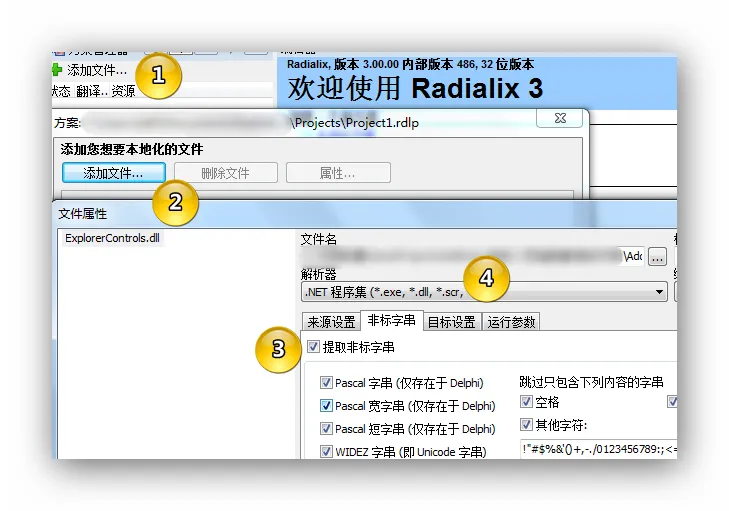Select ExplorerControls.dll in file list
The height and width of the screenshot is (511, 729).
pyautogui.click(x=113, y=238)
